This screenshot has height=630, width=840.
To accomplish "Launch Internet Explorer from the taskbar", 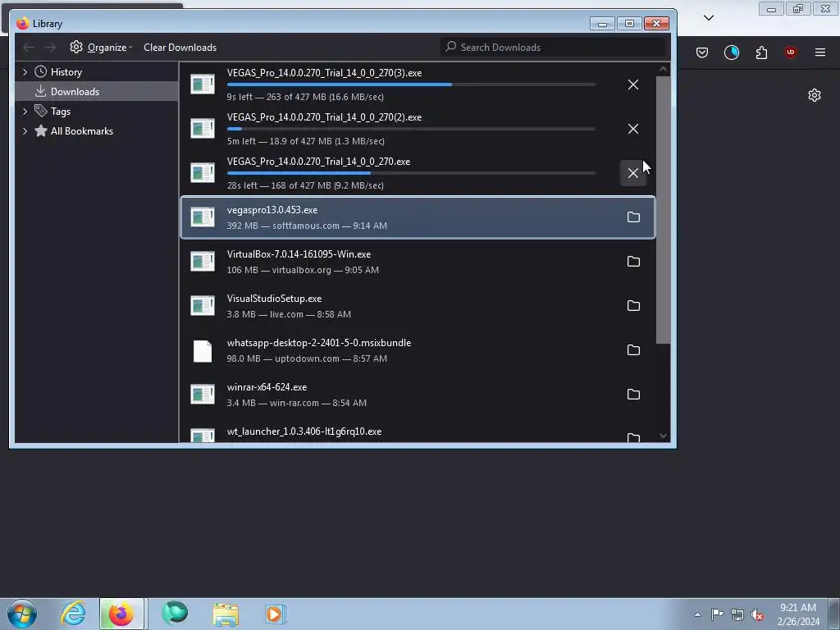I will (x=73, y=614).
